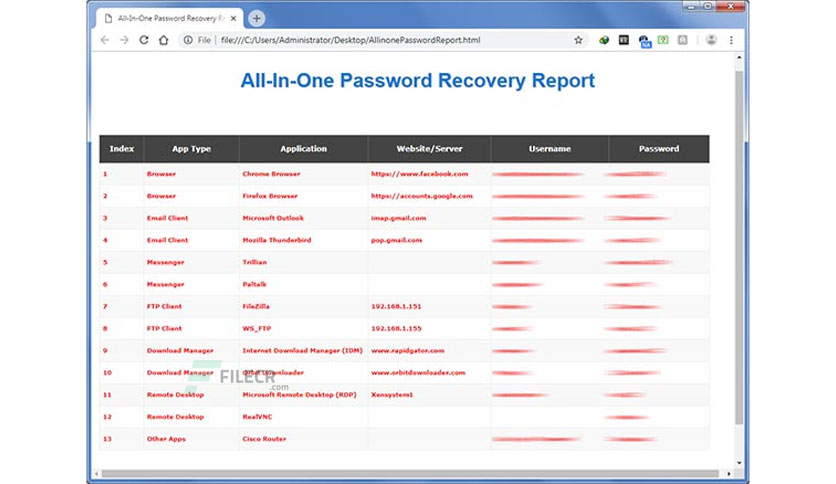Open the browser home page icon

tap(164, 40)
